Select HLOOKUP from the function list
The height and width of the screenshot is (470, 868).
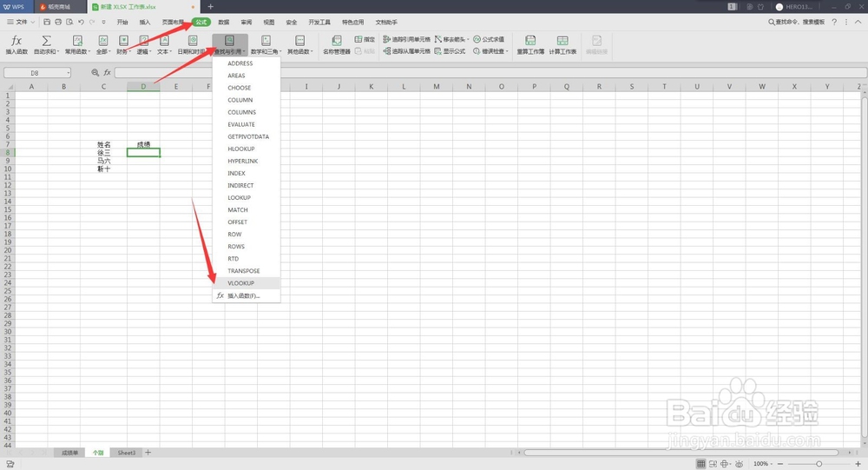247,149
